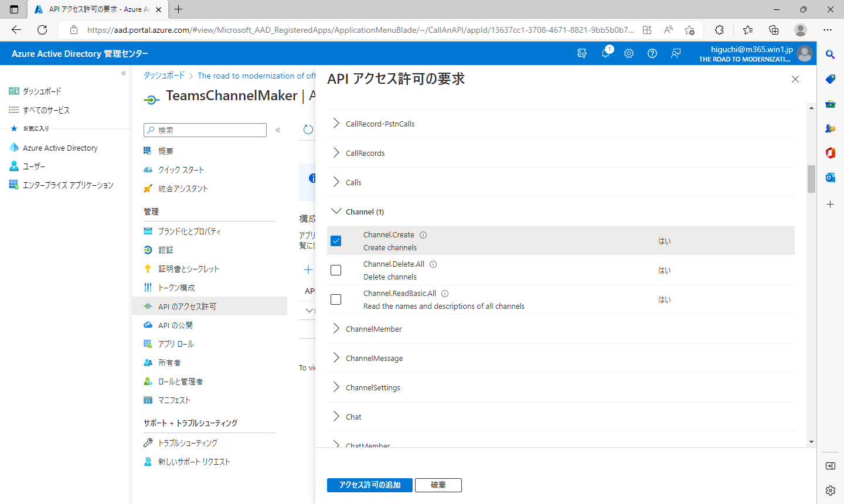Viewport: 844px width, 504px height.
Task: Open the feedback icon in header
Action: [676, 53]
